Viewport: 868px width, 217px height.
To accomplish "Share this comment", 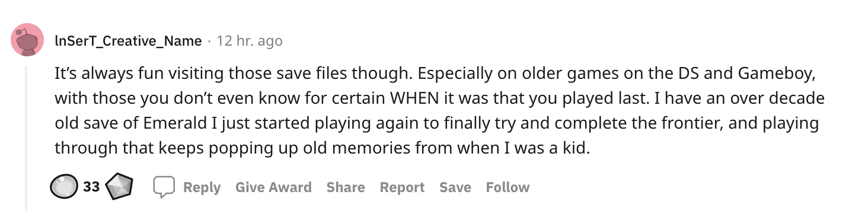I will point(346,187).
